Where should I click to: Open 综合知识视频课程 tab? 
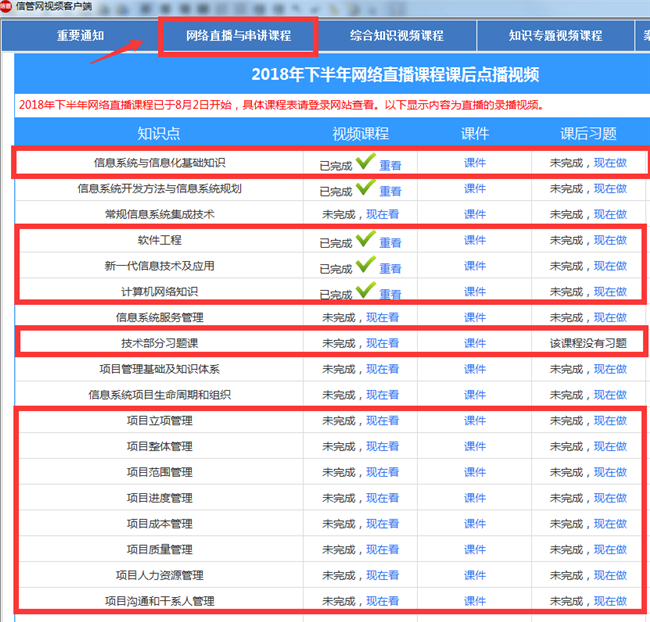coord(396,35)
